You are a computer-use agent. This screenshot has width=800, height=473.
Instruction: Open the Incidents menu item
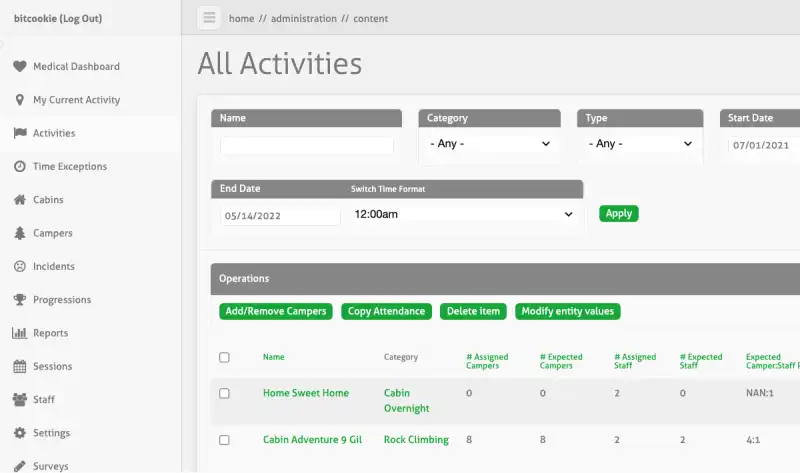coord(54,266)
